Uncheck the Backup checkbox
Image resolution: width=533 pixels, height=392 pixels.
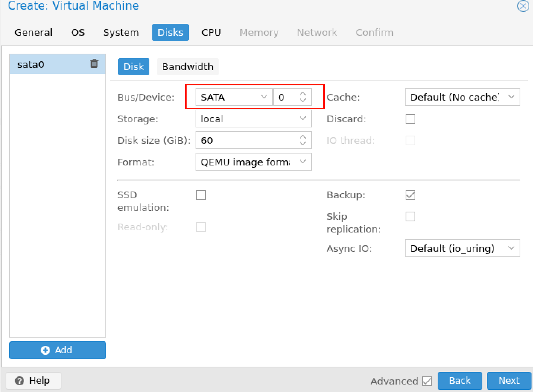click(410, 195)
